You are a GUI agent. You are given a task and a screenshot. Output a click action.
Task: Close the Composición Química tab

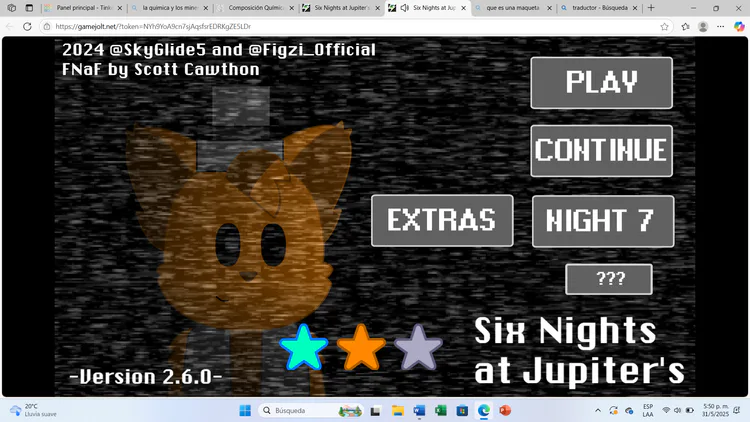(x=291, y=8)
